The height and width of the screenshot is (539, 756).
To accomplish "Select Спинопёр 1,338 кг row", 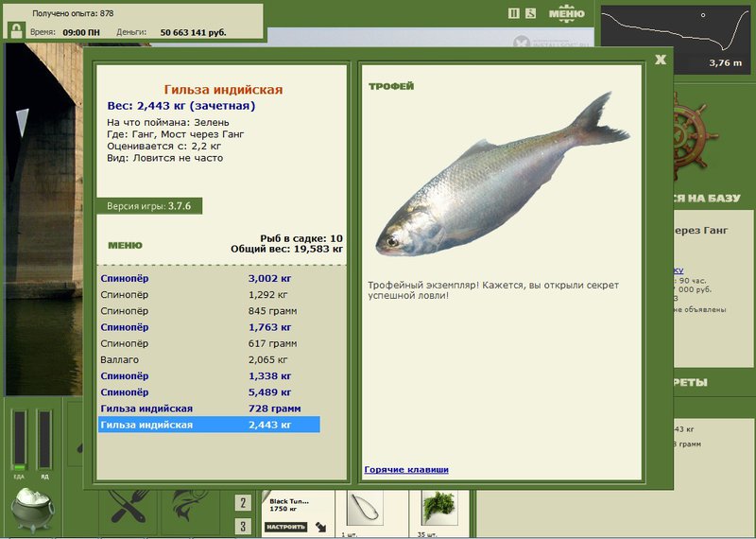I will 209,376.
